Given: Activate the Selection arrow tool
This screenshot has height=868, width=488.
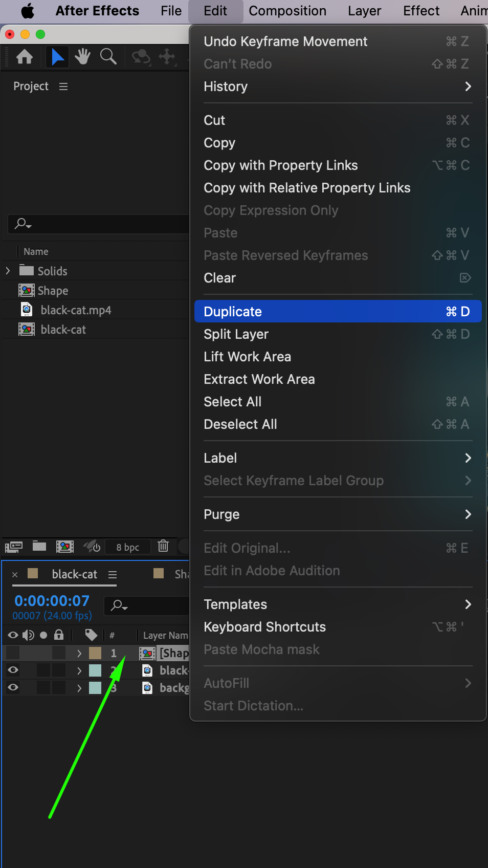Looking at the screenshot, I should point(58,57).
